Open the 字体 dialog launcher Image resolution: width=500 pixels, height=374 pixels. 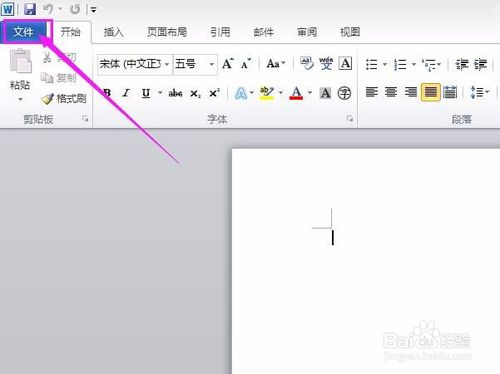(x=350, y=119)
